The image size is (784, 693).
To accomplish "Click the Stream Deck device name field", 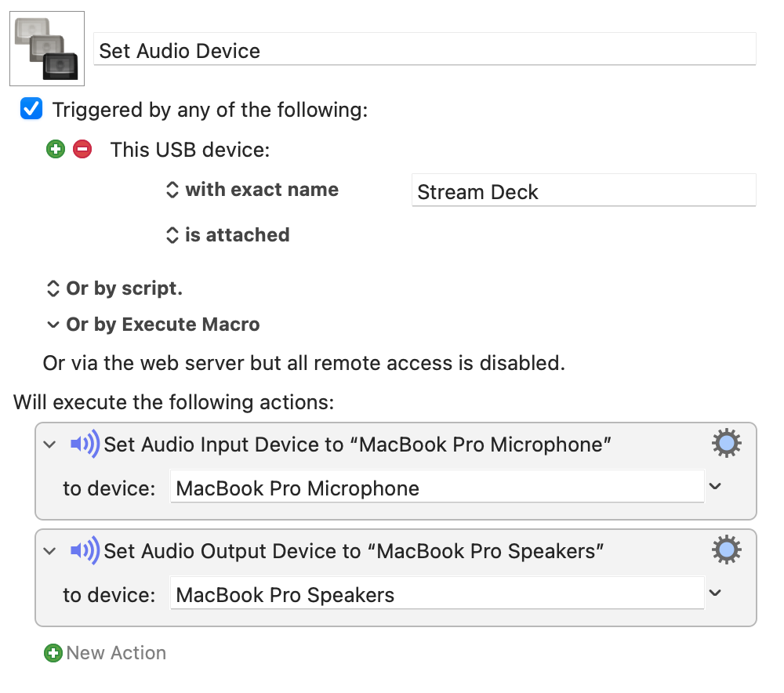I will [x=583, y=190].
